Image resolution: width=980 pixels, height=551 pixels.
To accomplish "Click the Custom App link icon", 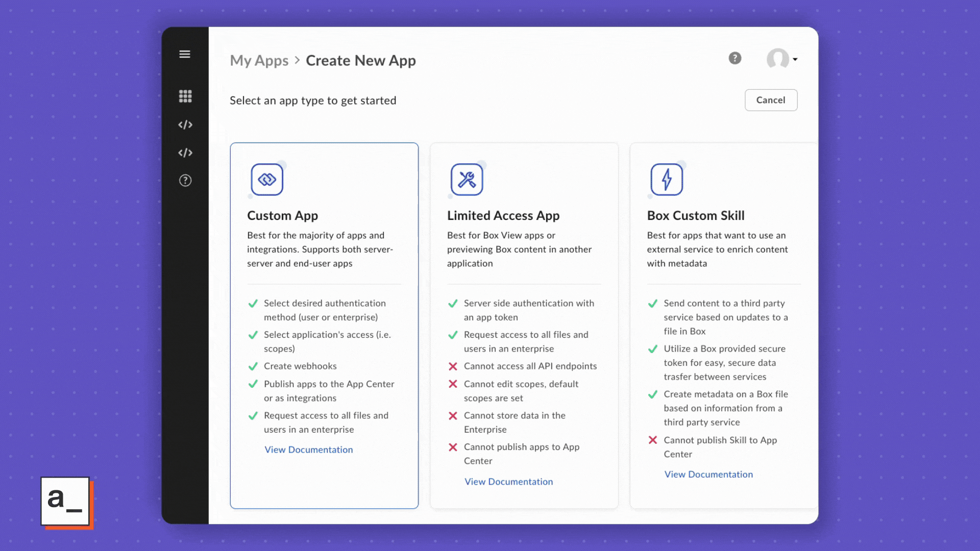I will [x=267, y=180].
